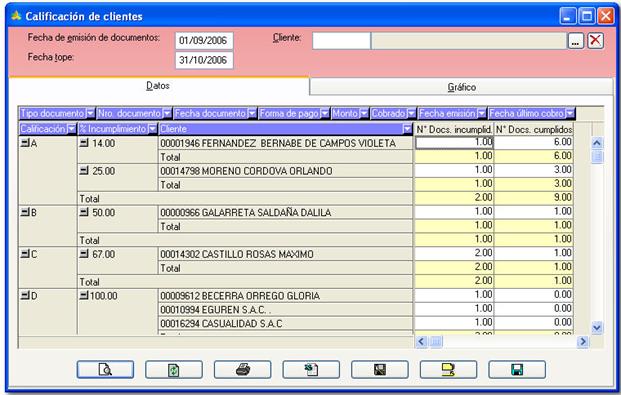This screenshot has width=621, height=395.
Task: Collapse the 50.00 incumplimiento group
Action: [84, 212]
